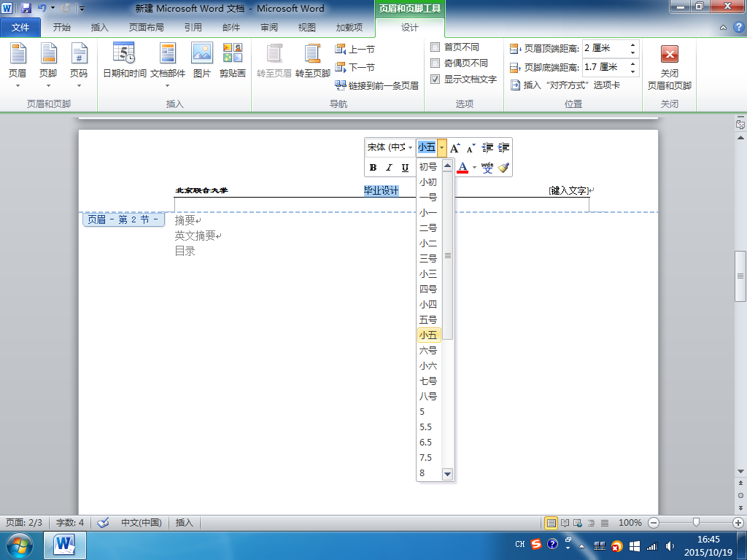The width and height of the screenshot is (747, 560).
Task: Increase 页眉顶端距离 spinner value
Action: pyautogui.click(x=632, y=44)
